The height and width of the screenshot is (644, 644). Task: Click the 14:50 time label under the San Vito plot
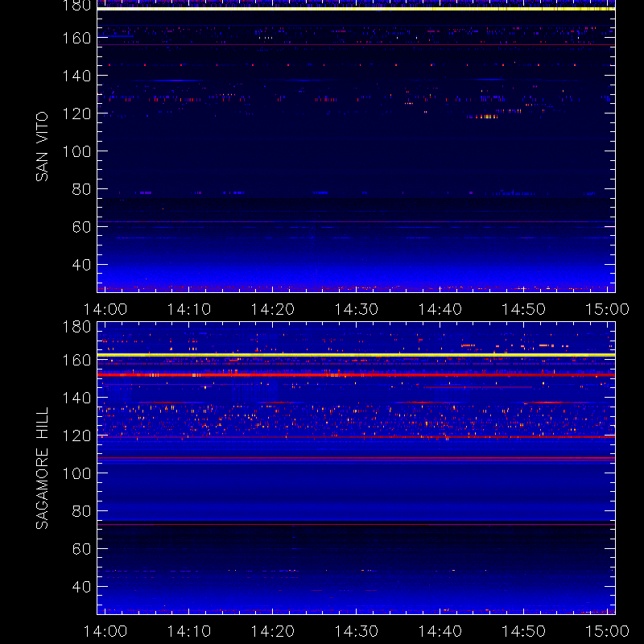(x=524, y=309)
